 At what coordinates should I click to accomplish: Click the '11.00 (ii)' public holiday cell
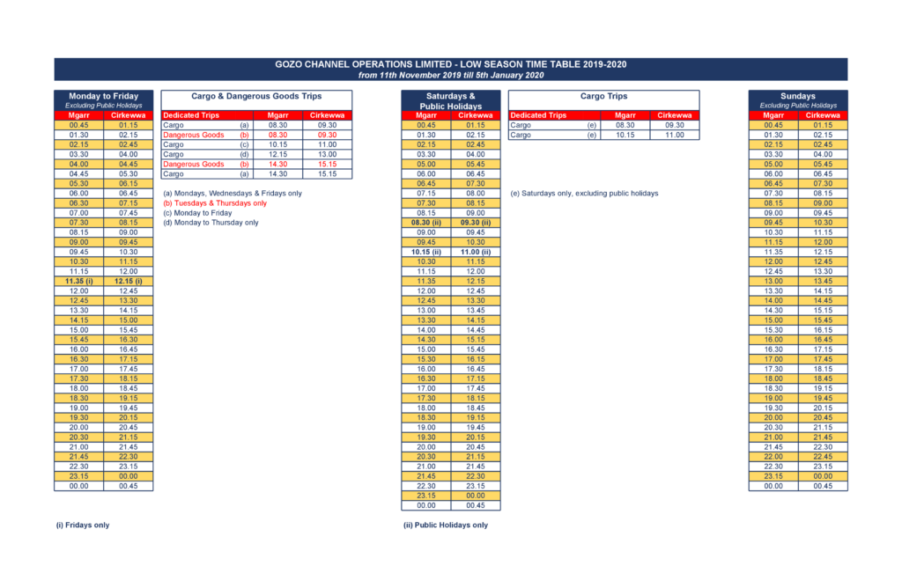pos(476,252)
